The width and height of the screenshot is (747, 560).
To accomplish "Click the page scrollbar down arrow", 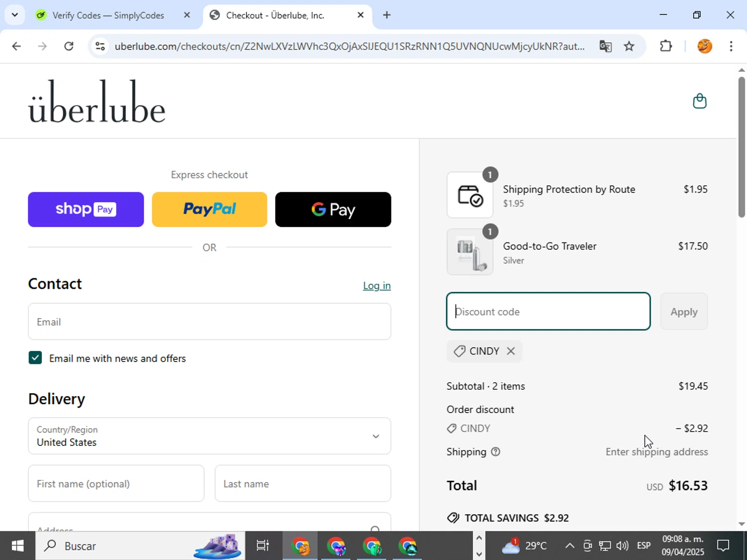I will 742,524.
